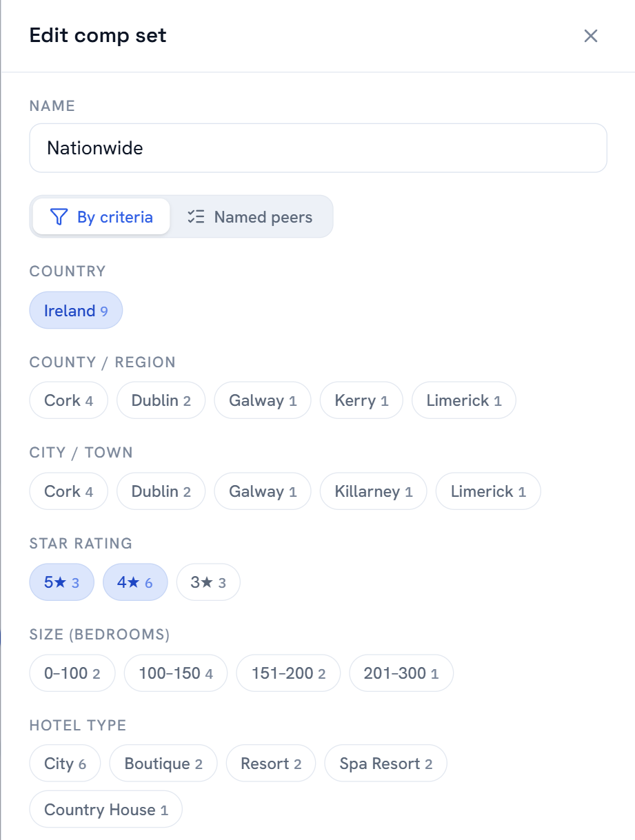Image resolution: width=635 pixels, height=840 pixels.
Task: Toggle the 5★ star rating filter
Action: pyautogui.click(x=61, y=582)
